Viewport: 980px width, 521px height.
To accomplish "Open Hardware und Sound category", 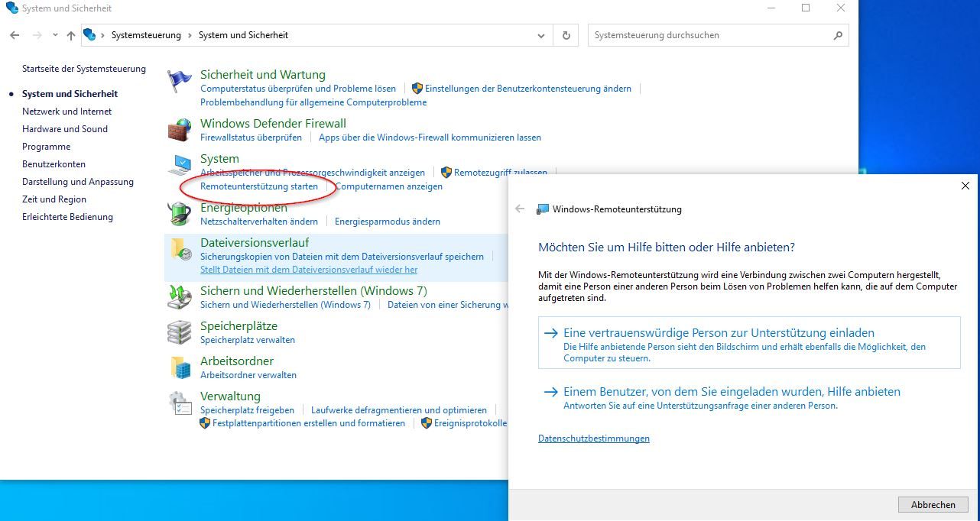I will (x=65, y=129).
